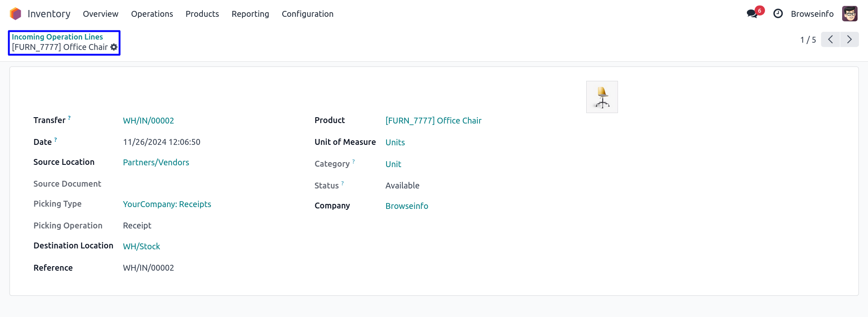Open the Operations menu
Screen dimensions: 868x317
pos(152,14)
